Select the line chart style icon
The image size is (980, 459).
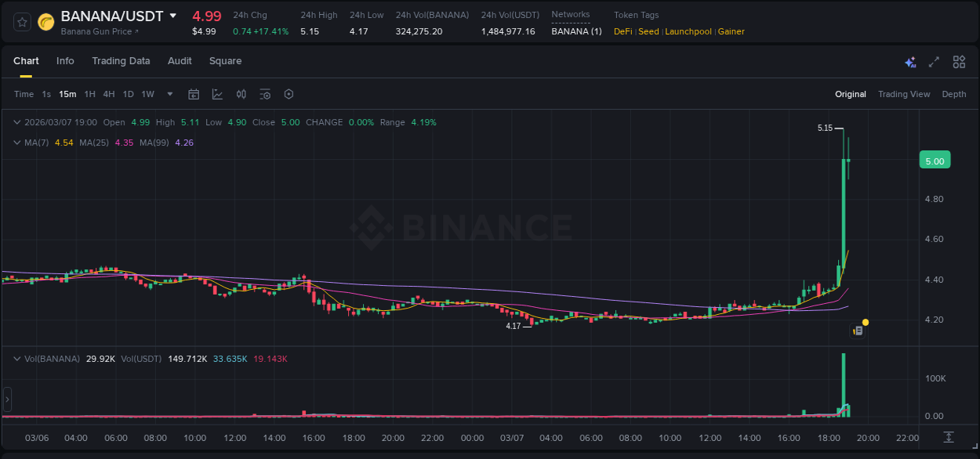[216, 94]
